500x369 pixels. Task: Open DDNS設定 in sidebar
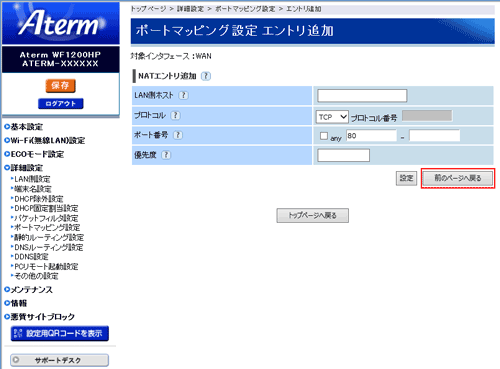click(x=30, y=257)
